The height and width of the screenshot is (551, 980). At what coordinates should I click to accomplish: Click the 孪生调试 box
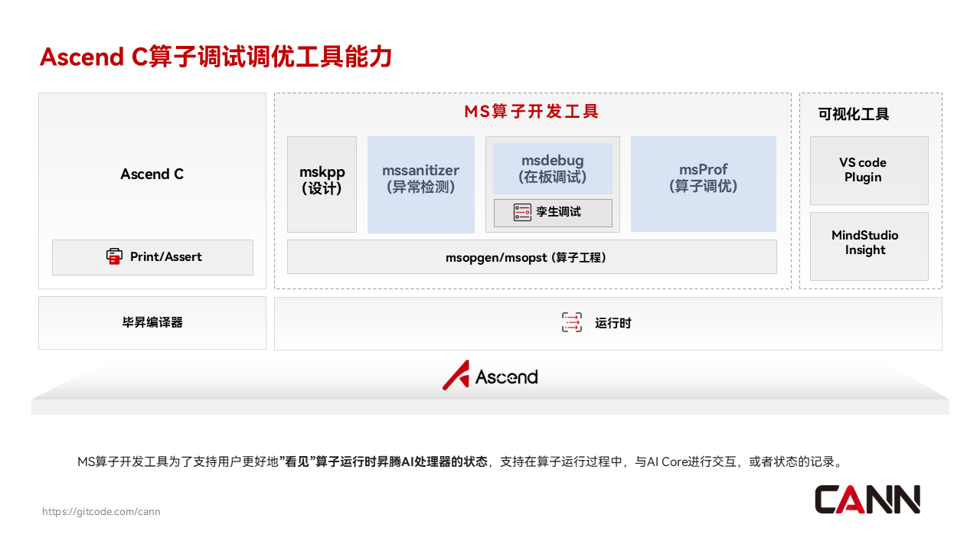[553, 213]
